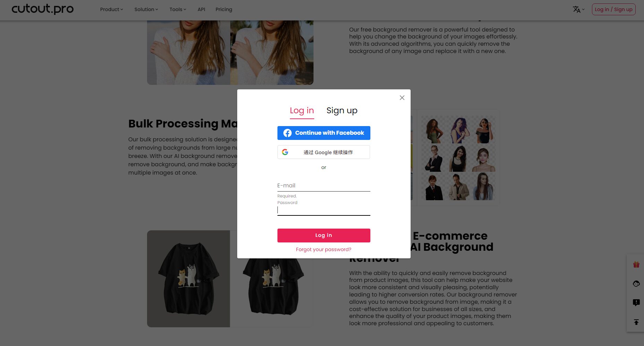Viewport: 644px width, 346px height.
Task: Expand the Tools dropdown menu
Action: pos(178,9)
